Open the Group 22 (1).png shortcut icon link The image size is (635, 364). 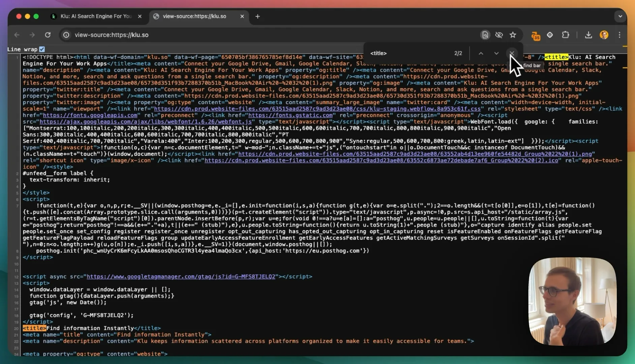click(x=415, y=154)
